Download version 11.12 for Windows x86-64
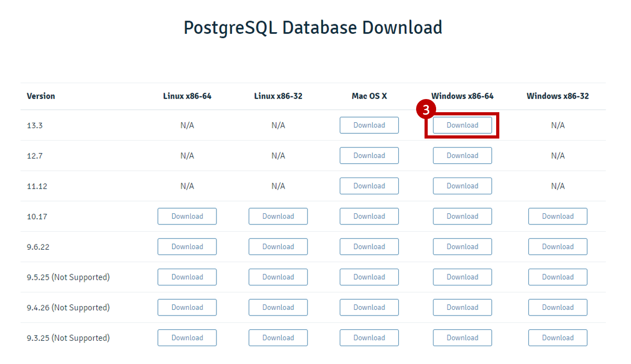 (462, 186)
